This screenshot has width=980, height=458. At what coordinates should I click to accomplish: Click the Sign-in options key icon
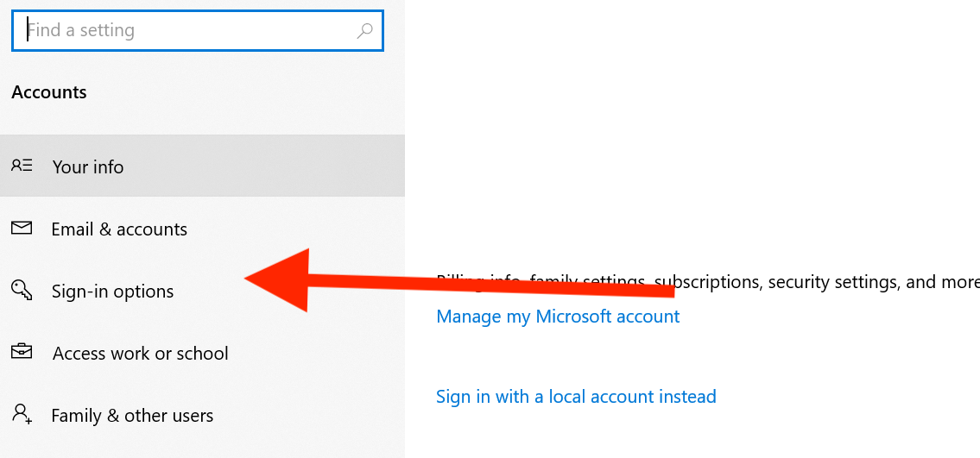click(x=22, y=291)
